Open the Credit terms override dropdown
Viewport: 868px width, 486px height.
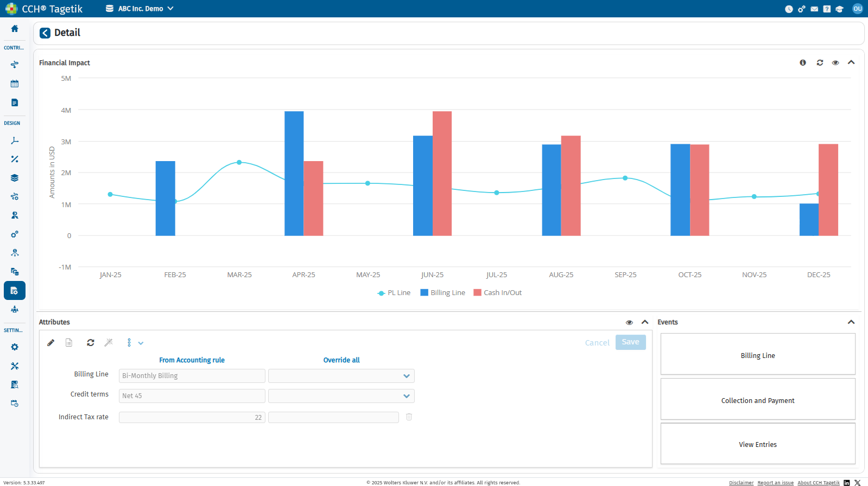[x=341, y=396]
